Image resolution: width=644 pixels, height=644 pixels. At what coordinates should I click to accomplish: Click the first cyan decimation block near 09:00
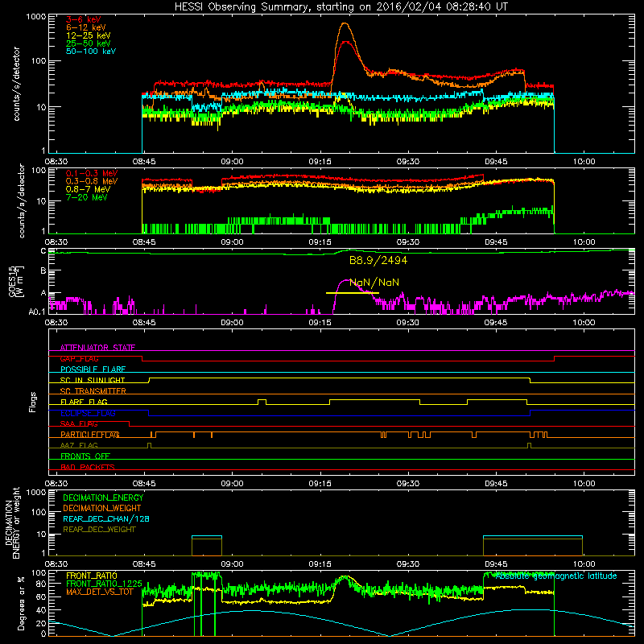(207, 536)
